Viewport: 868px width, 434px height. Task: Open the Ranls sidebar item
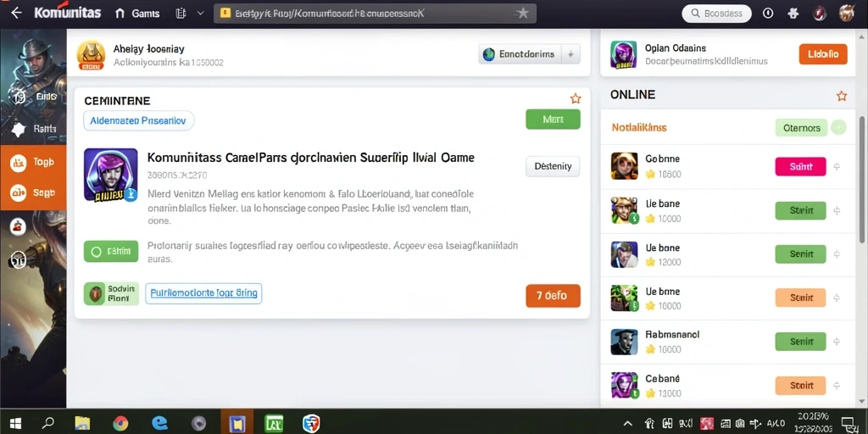tap(33, 130)
